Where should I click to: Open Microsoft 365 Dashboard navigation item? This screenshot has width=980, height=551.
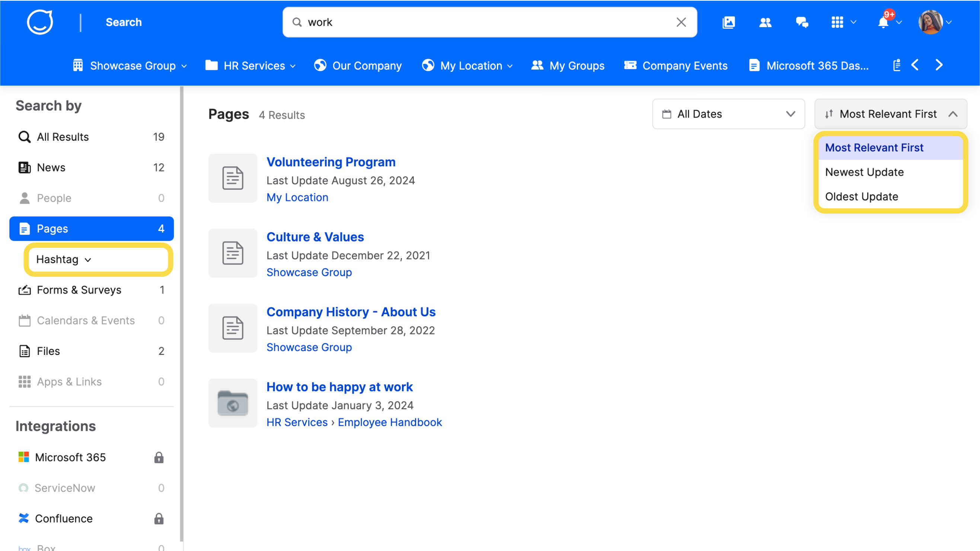[809, 65]
